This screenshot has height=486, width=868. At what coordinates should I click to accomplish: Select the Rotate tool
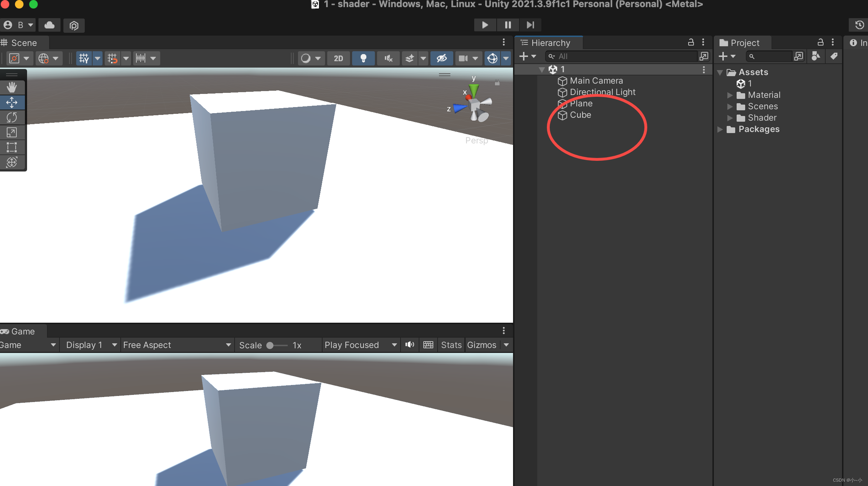(12, 117)
